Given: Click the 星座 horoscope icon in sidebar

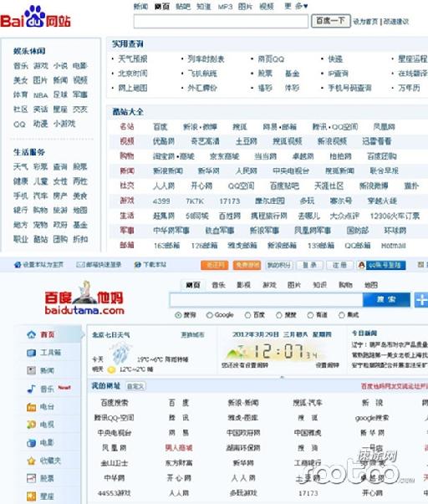Looking at the screenshot, I should click(31, 496).
